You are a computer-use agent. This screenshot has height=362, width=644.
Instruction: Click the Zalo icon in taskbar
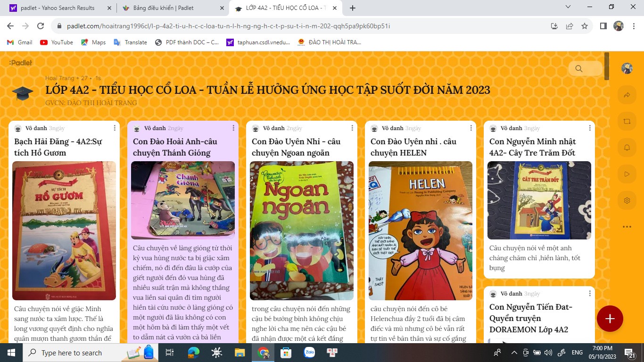[x=309, y=353]
